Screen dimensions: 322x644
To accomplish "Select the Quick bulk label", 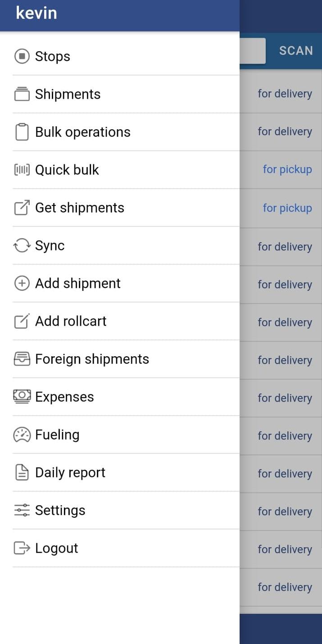I will point(67,170).
